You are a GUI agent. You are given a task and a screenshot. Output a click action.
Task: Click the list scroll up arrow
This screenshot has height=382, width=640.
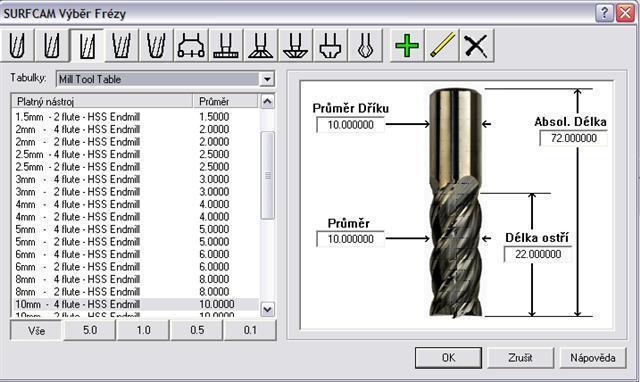tap(267, 101)
